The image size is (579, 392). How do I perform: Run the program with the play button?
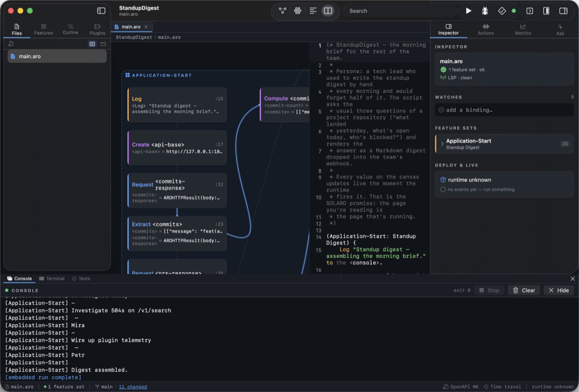tap(468, 11)
